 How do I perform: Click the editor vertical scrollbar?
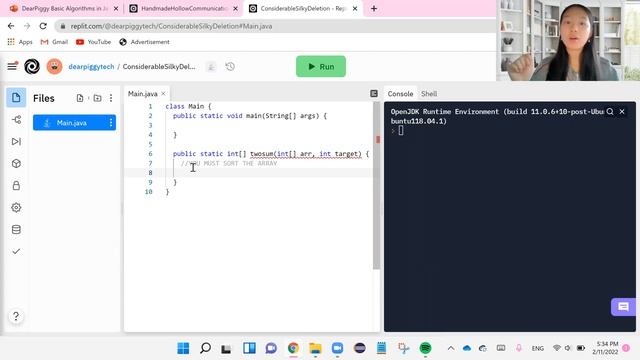pos(376,186)
